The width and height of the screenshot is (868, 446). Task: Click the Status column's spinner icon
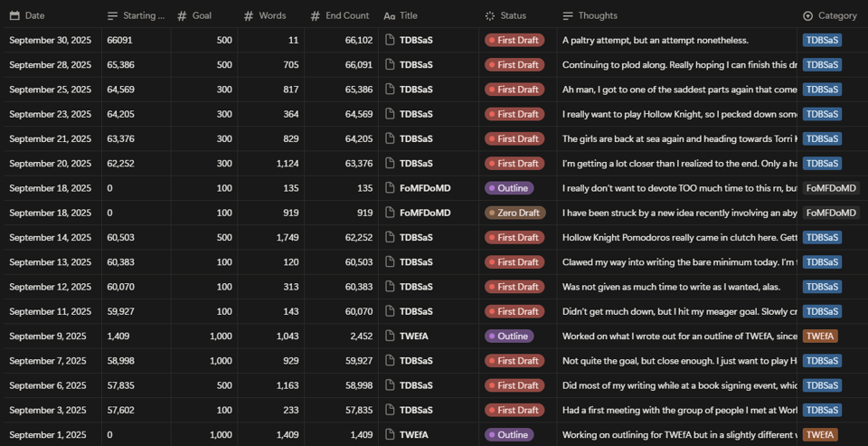pyautogui.click(x=490, y=15)
